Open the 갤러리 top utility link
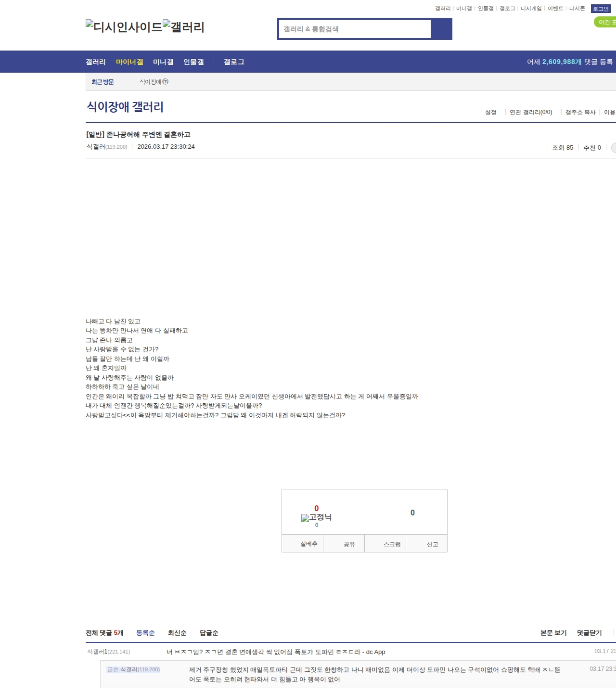The width and height of the screenshot is (616, 693). pos(443,9)
